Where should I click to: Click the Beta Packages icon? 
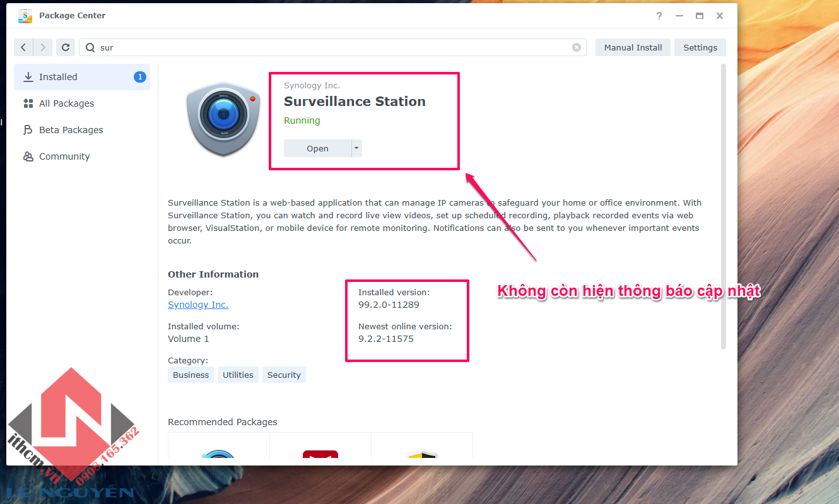[28, 130]
